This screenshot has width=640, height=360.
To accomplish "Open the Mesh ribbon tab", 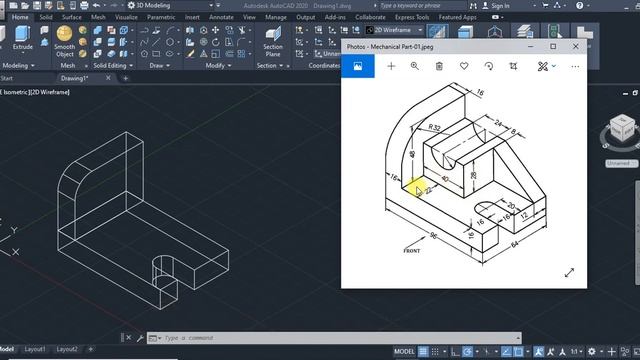I will coord(98,17).
